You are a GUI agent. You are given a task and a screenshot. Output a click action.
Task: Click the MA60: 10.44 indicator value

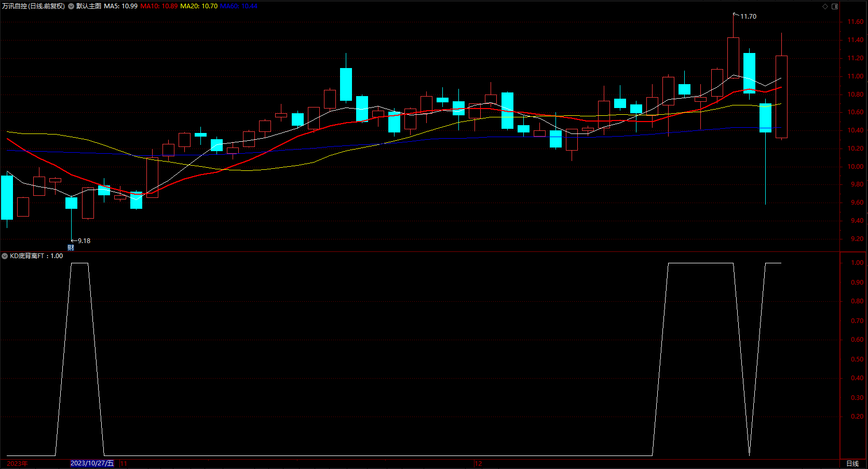click(239, 6)
